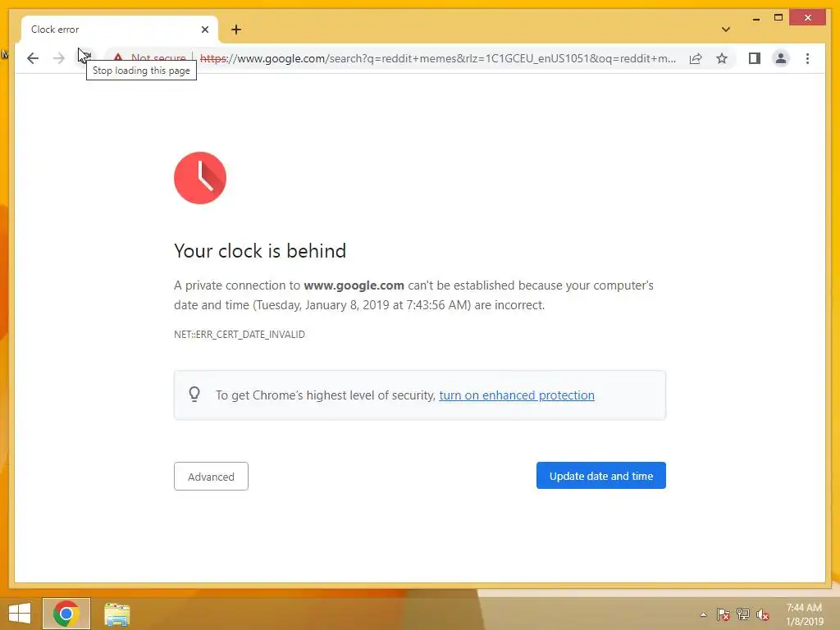This screenshot has width=840, height=630.
Task: Click Chrome icon in the taskbar
Action: tap(66, 614)
